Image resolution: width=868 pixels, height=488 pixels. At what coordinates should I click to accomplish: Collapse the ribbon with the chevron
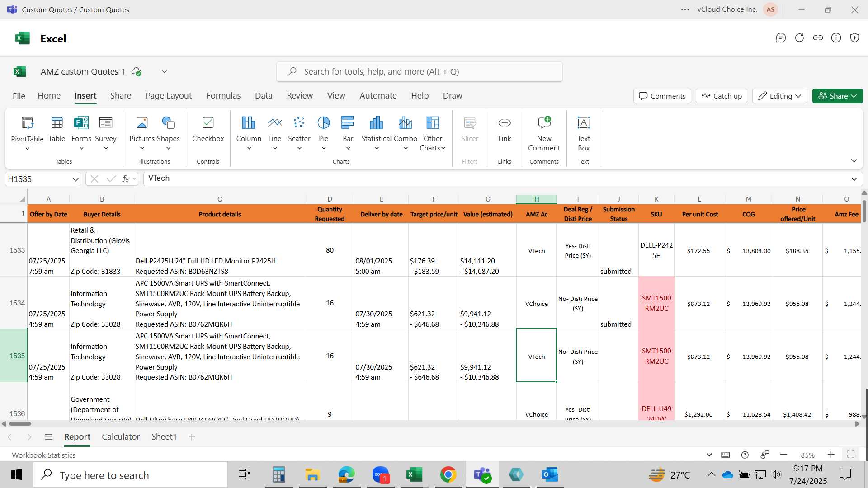(854, 161)
